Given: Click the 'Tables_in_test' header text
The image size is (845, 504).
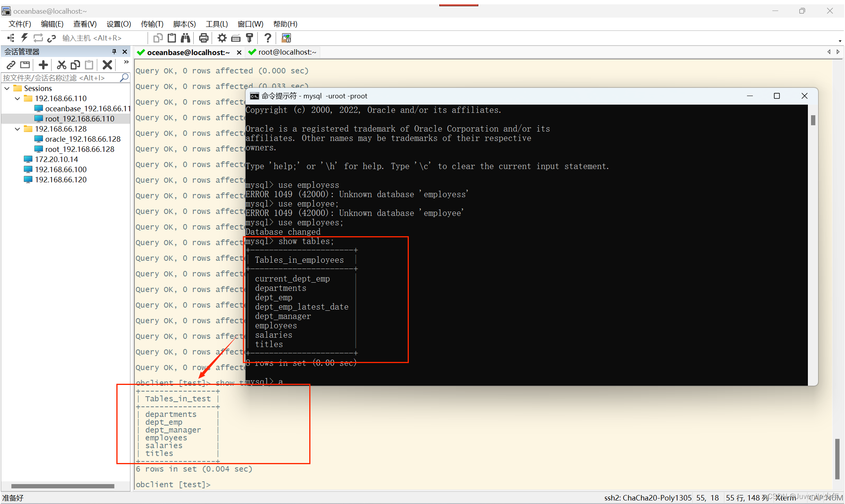Looking at the screenshot, I should (178, 399).
